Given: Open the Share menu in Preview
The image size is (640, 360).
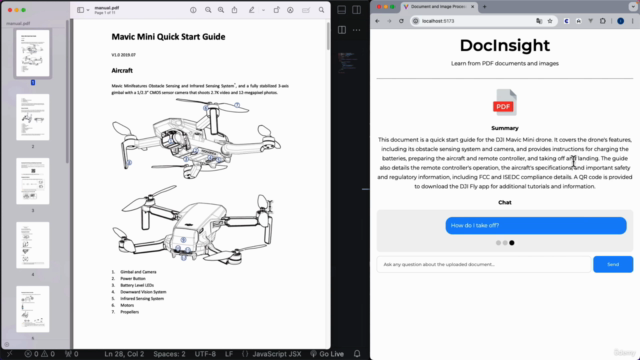Looking at the screenshot, I should coord(234,10).
